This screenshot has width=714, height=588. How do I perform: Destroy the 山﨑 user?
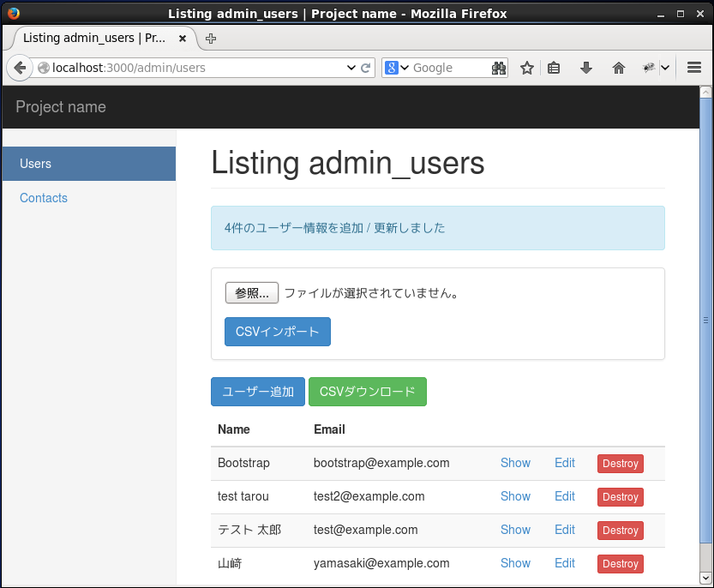point(621,564)
